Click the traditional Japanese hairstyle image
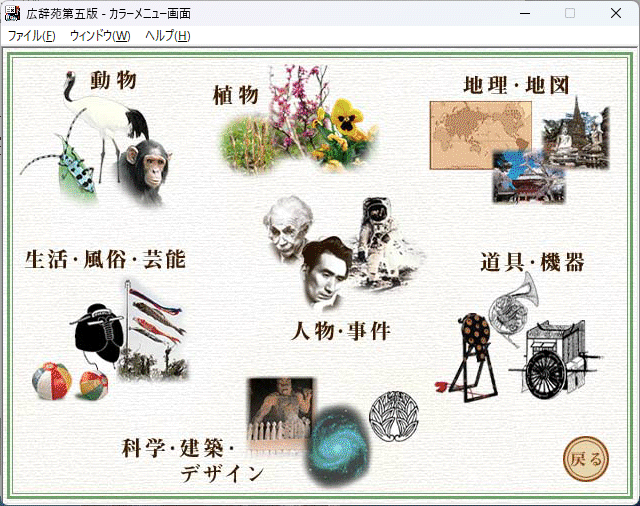The image size is (640, 506). (x=98, y=333)
